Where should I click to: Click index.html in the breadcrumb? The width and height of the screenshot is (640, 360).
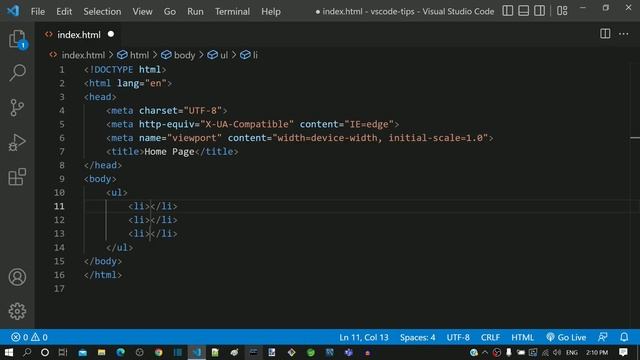pyautogui.click(x=83, y=55)
